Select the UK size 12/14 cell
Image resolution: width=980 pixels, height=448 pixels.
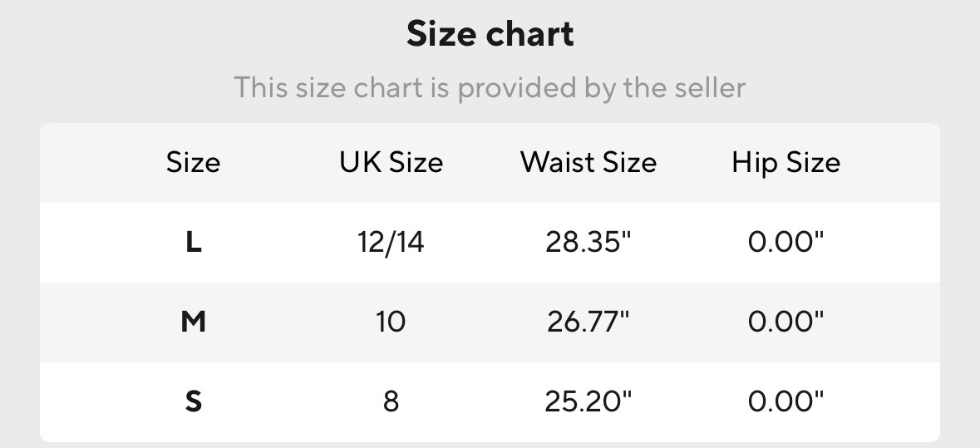tap(391, 243)
